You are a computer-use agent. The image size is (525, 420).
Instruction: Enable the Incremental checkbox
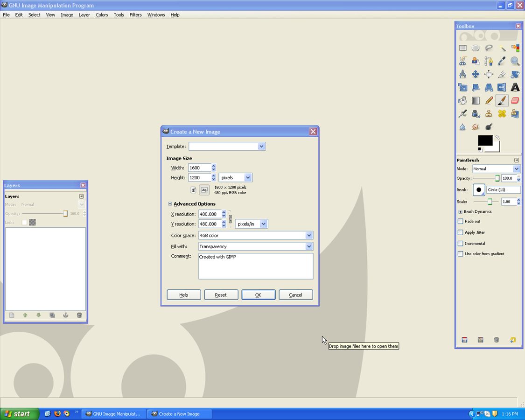pyautogui.click(x=461, y=244)
